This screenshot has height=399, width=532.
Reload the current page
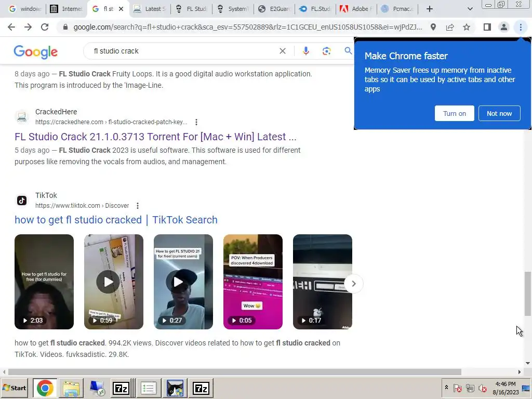(x=45, y=27)
